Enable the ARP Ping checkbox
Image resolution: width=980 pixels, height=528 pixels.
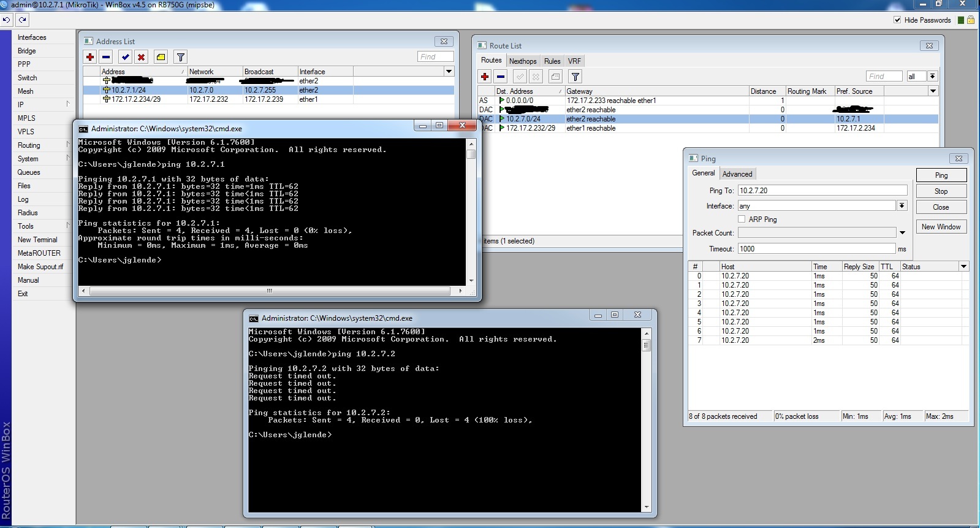[x=742, y=219]
